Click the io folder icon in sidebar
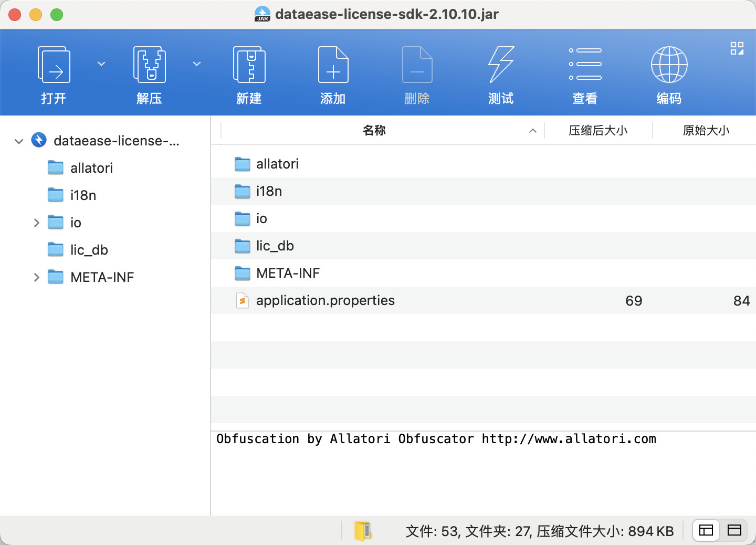The height and width of the screenshot is (545, 756). click(56, 222)
